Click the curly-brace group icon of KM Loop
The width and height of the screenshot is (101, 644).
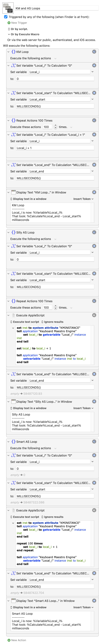click(14, 52)
